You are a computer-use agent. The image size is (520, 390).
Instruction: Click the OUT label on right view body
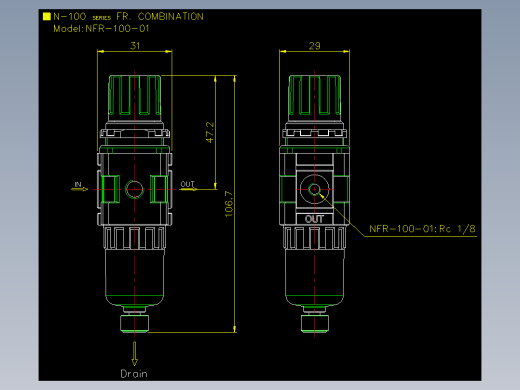tap(314, 219)
